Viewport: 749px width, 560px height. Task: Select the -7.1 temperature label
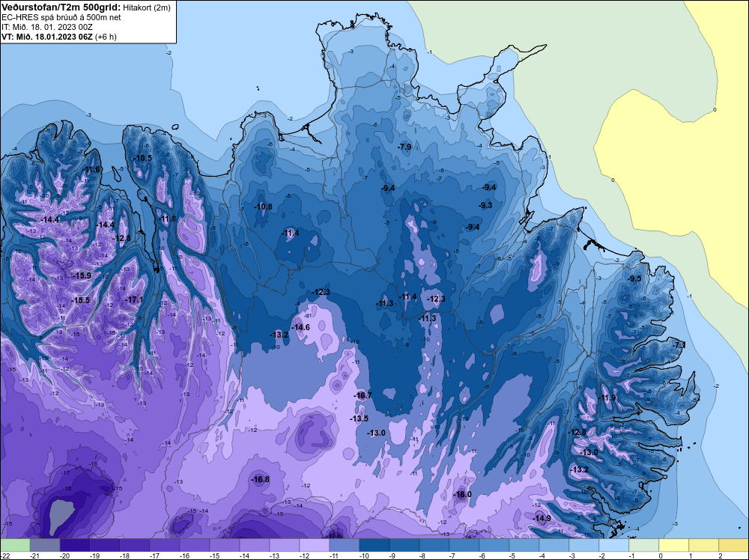pos(679,344)
